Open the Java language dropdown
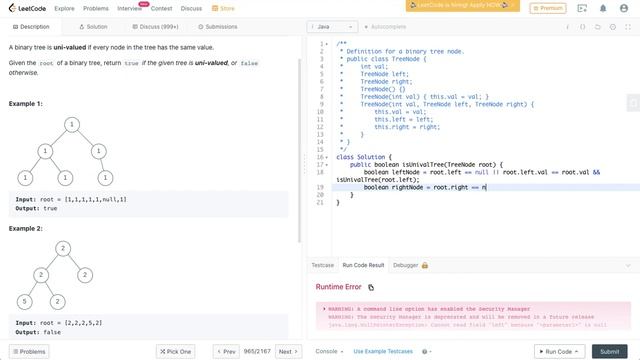 [332, 27]
